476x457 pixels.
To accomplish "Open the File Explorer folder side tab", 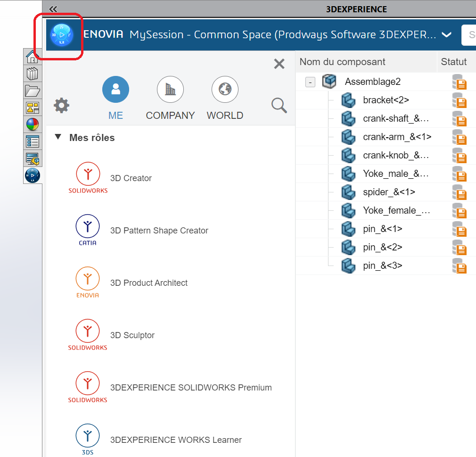I will [33, 91].
